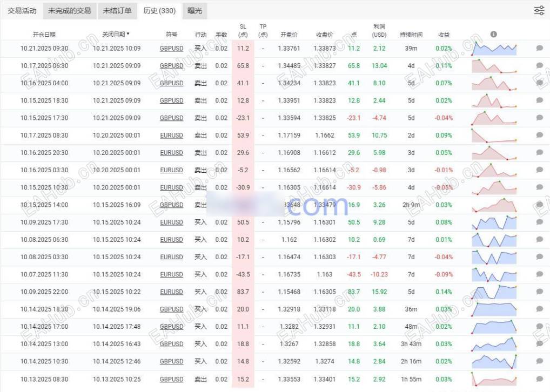Open comment bubble for 10.15.2025 10:30 trade
Image resolution: width=550 pixels, height=392 pixels.
tap(540, 187)
